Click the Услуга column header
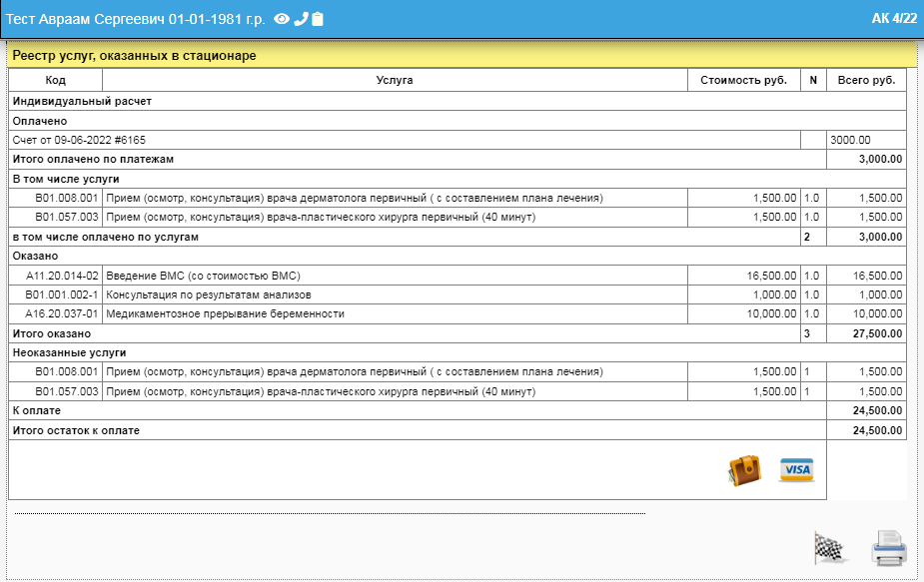This screenshot has height=582, width=924. (395, 80)
